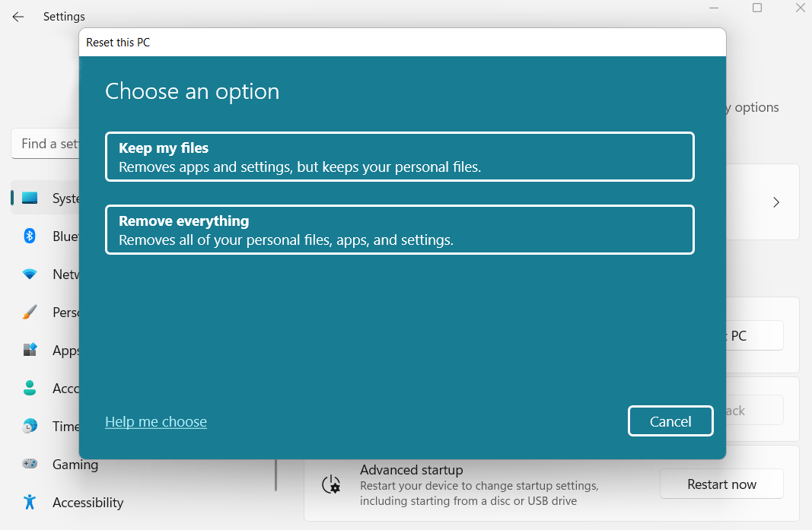Click the Accessibility figure icon
This screenshot has width=812, height=530.
(30, 502)
